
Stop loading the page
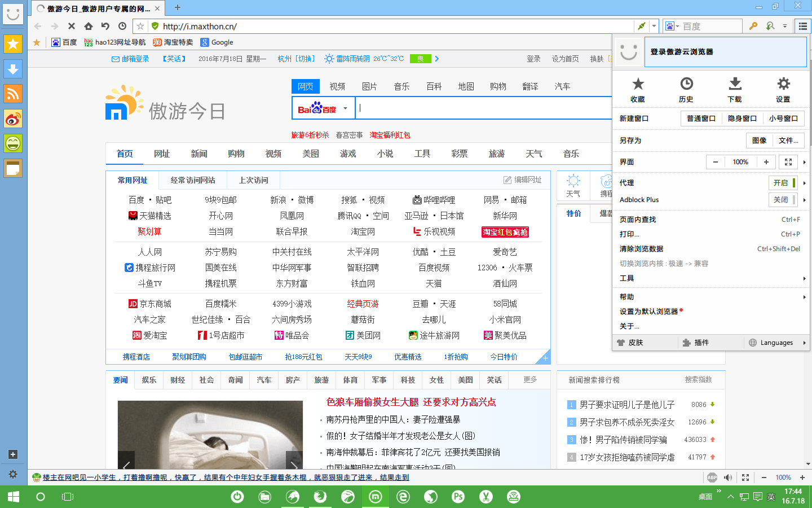point(72,26)
